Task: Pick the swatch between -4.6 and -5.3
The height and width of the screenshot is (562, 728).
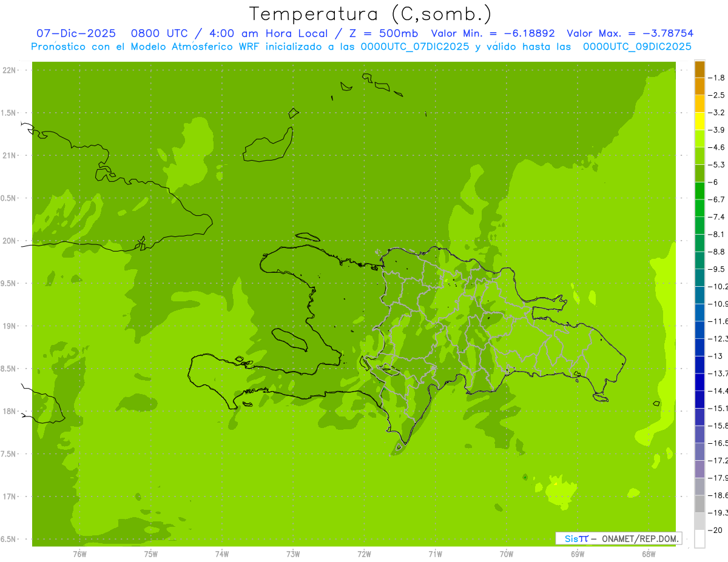Action: [x=699, y=156]
